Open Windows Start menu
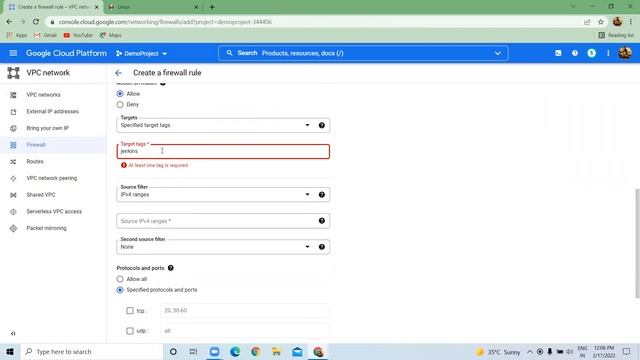 coord(10,351)
